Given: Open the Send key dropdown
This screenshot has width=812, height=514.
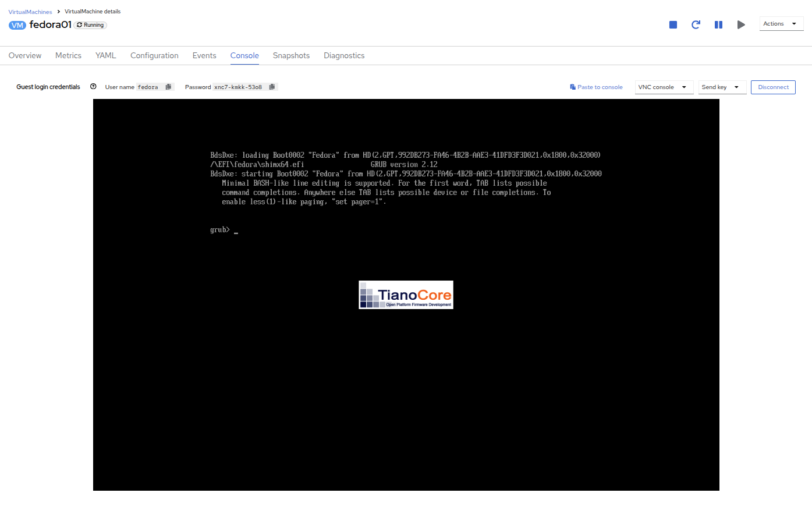Looking at the screenshot, I should click(x=722, y=87).
